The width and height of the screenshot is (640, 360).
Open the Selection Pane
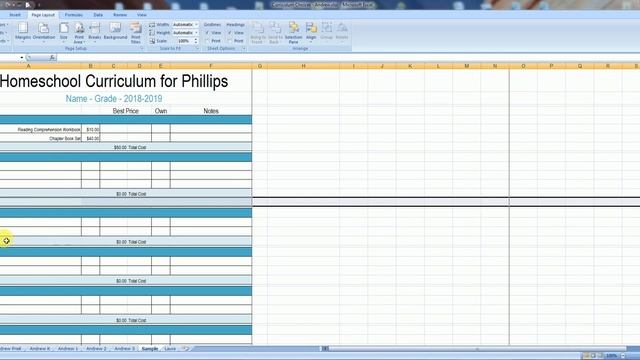[x=293, y=33]
